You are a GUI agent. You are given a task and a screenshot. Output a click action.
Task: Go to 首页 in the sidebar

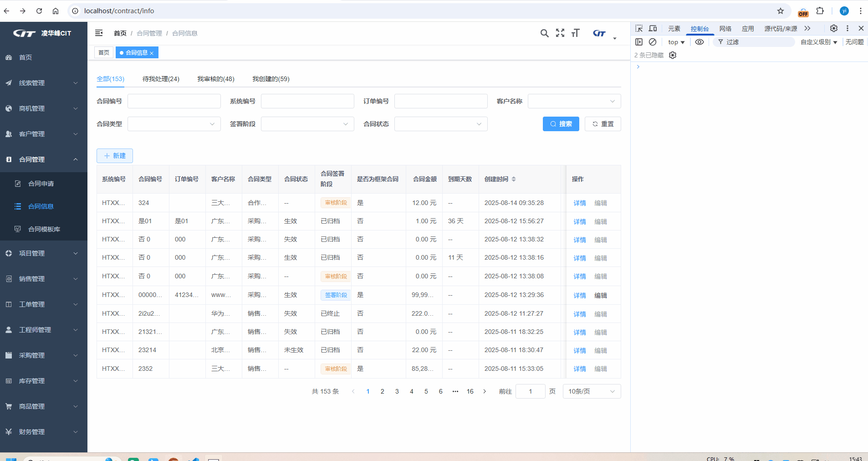pos(44,57)
